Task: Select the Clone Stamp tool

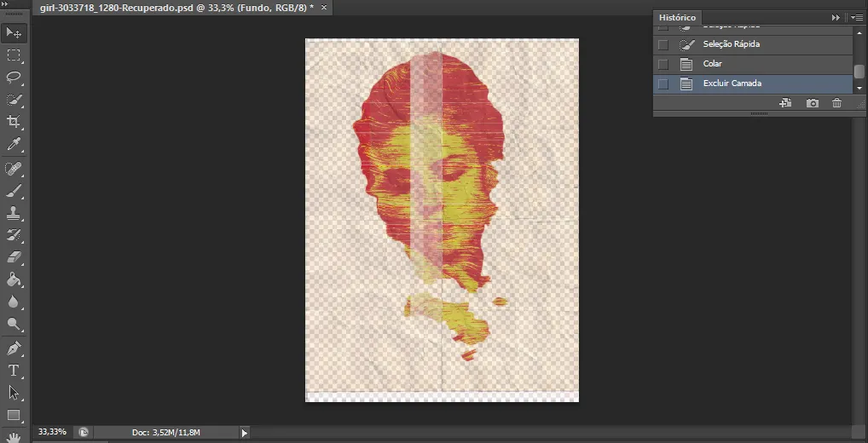Action: [x=14, y=213]
